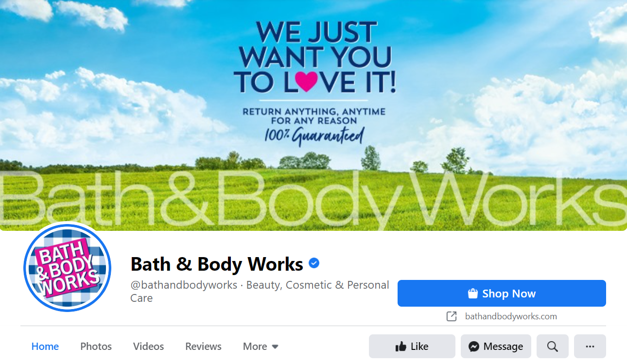This screenshot has width=627, height=364.
Task: Open the cover photo banner image
Action: (313, 115)
